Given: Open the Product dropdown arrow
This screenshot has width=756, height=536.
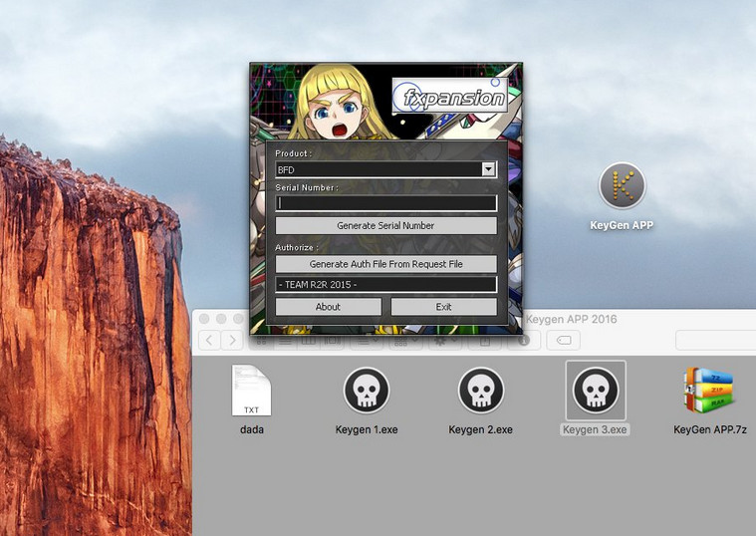Looking at the screenshot, I should pos(488,169).
